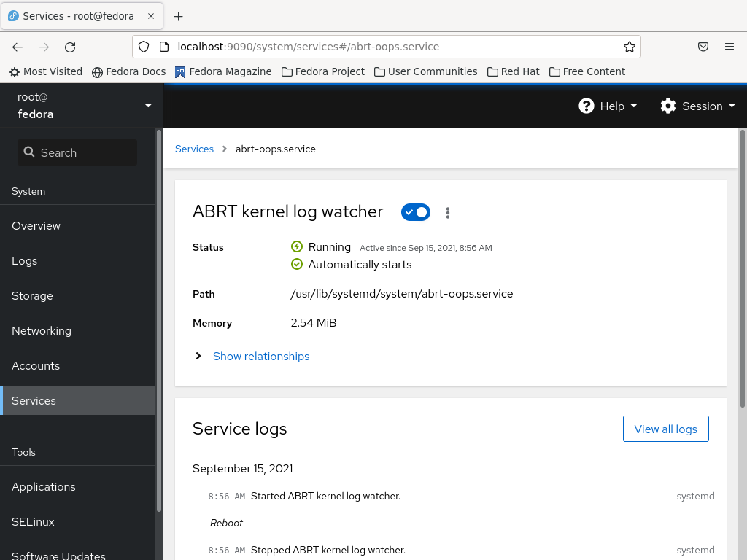Open Networking in the sidebar
This screenshot has width=747, height=560.
tap(77, 330)
